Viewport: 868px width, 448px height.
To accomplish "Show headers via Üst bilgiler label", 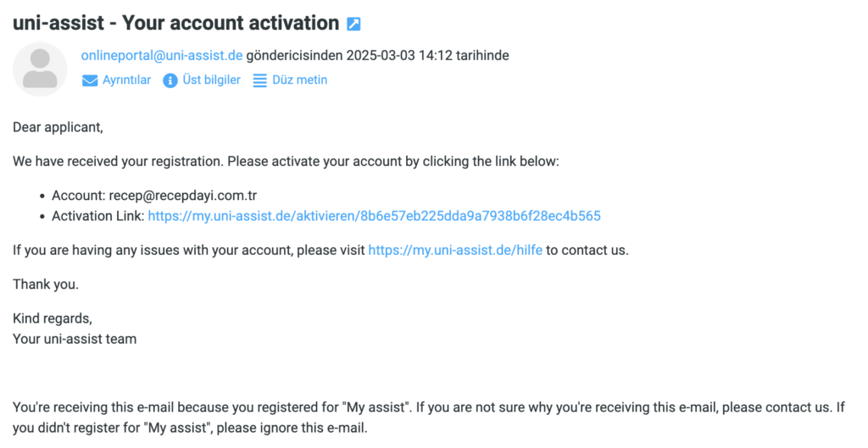I will tap(211, 80).
